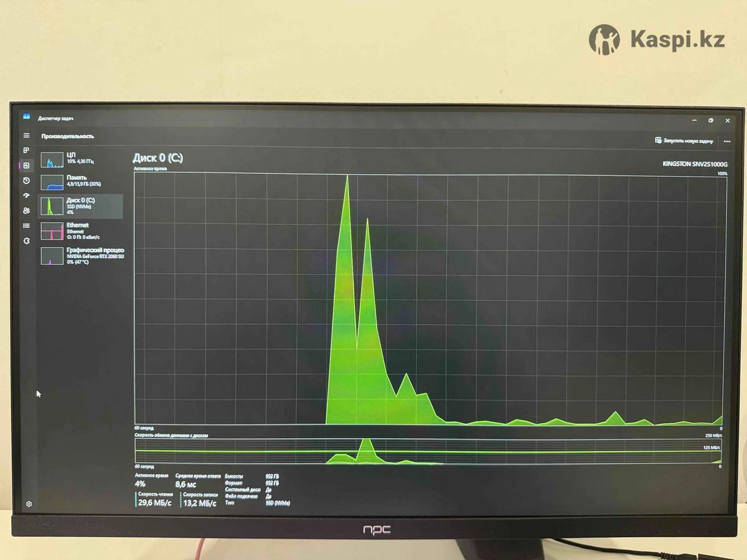
Task: Click the 'Емкость' 932 ГБ value
Action: (272, 476)
